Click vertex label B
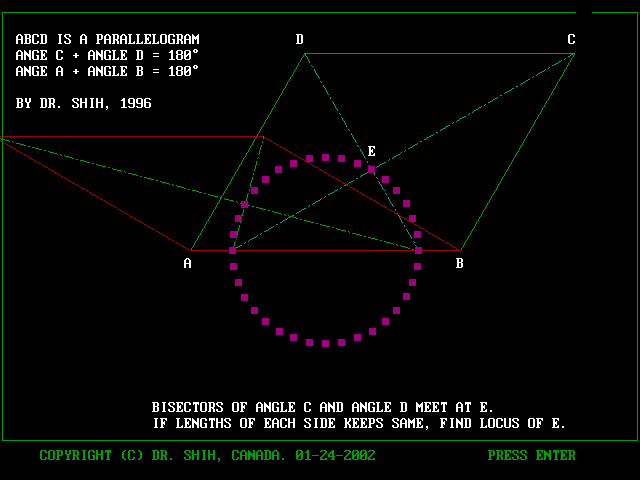The height and width of the screenshot is (480, 640). [x=460, y=264]
